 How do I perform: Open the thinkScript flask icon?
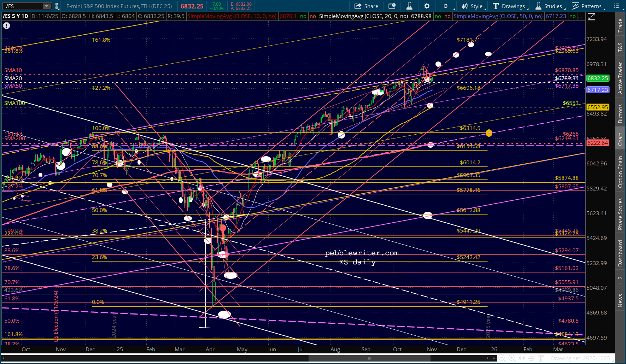[409, 6]
